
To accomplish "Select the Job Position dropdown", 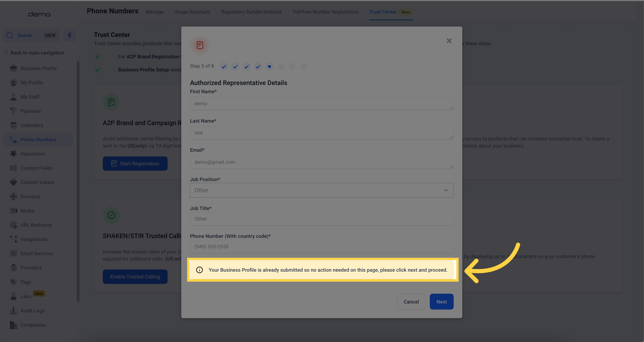I will point(322,190).
